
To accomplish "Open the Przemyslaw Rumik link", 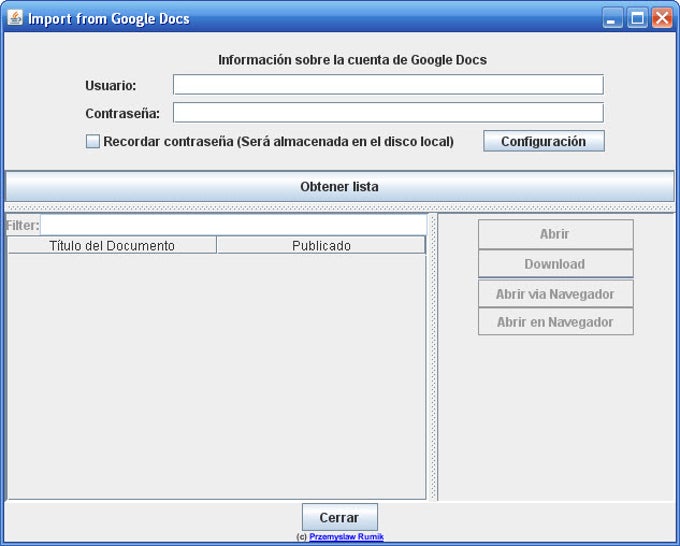I will point(346,537).
